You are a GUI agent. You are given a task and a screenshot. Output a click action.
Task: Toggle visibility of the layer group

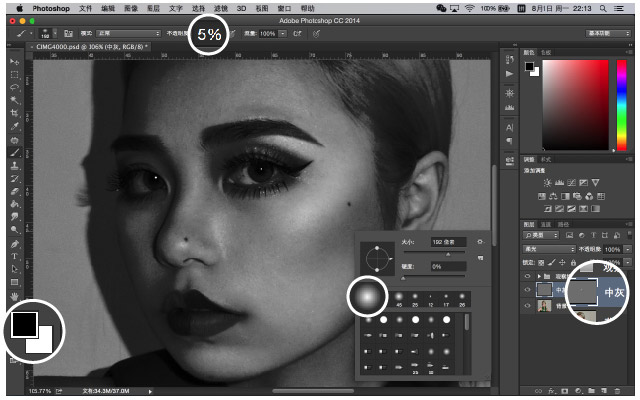[525, 274]
